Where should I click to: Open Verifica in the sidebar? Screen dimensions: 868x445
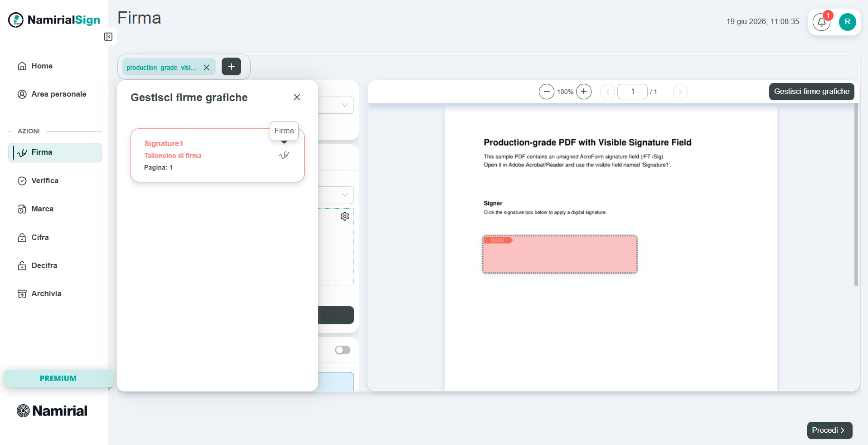[x=38, y=181]
